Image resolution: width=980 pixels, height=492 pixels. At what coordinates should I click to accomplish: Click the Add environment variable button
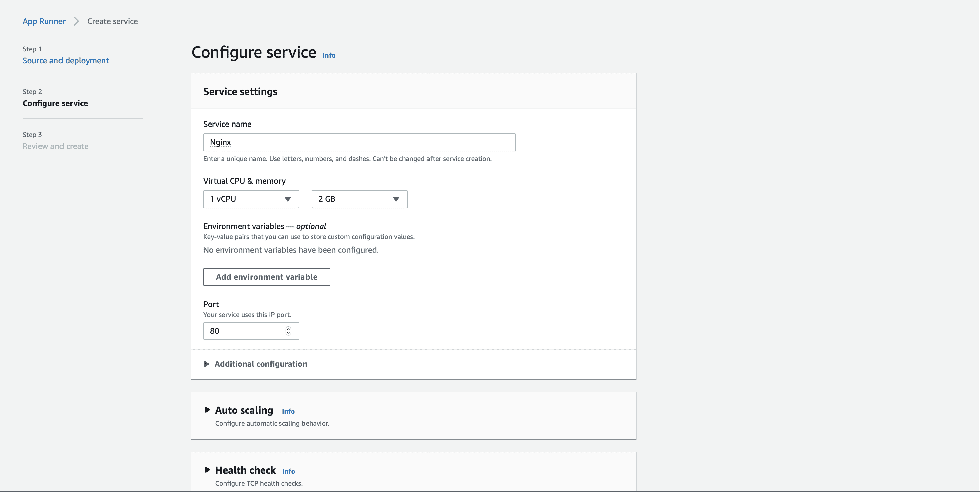(266, 277)
